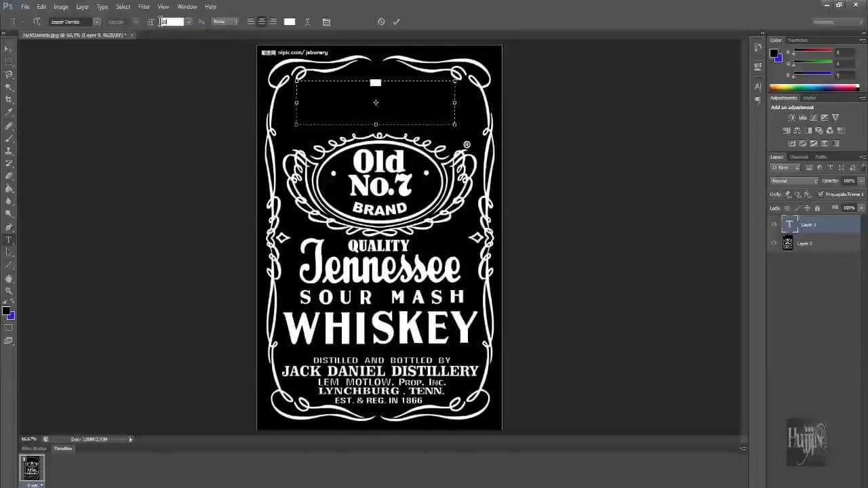
Task: Select the Lasso tool
Action: click(8, 75)
